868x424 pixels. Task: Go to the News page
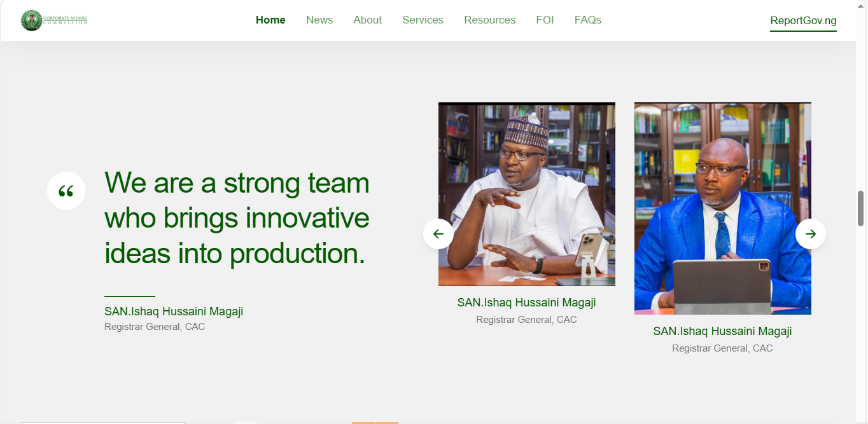(x=319, y=20)
